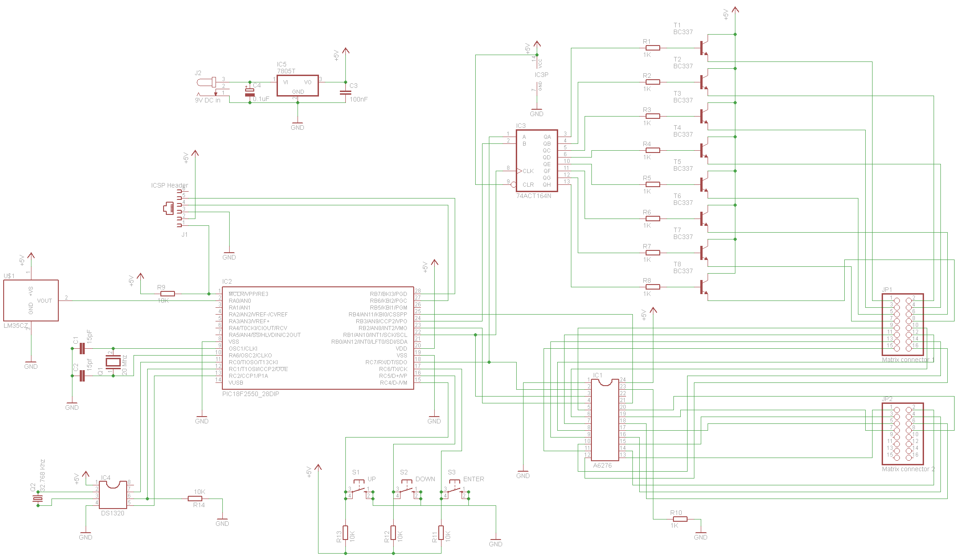Select resistor R3 symbol

click(653, 116)
